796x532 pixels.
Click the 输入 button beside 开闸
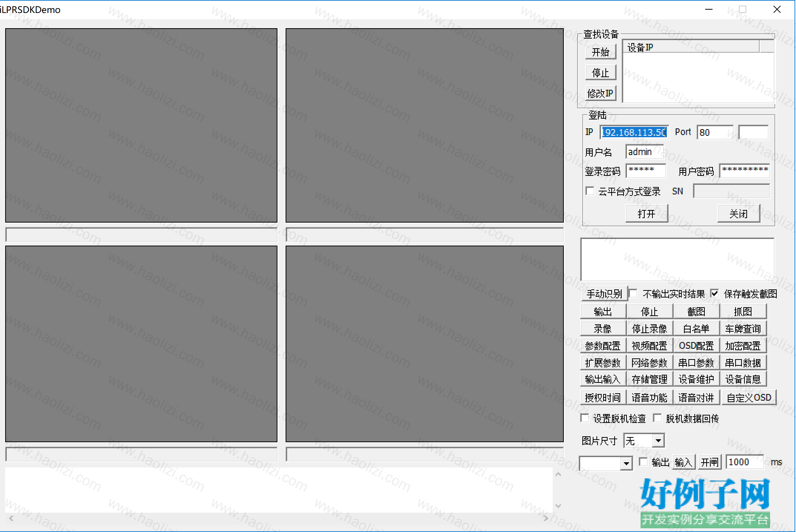pos(683,462)
